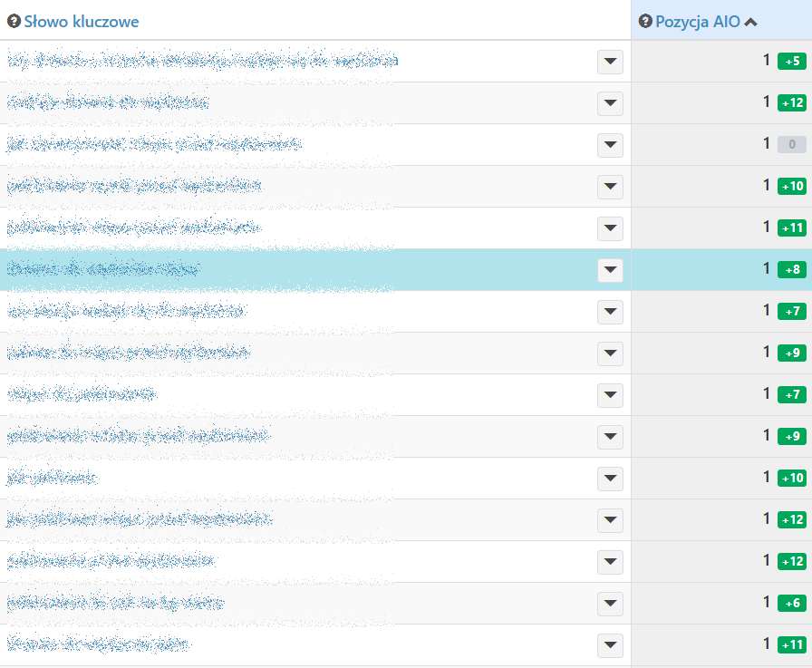Click the sort arrow next to Pozycja AIO
812x668 pixels.
coord(751,22)
